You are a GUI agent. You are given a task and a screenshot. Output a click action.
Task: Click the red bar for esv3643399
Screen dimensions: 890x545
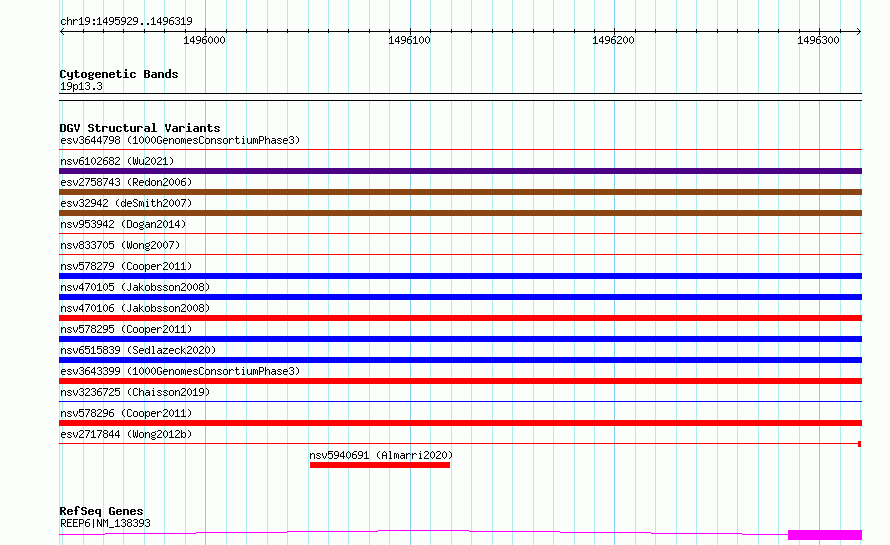coord(460,381)
